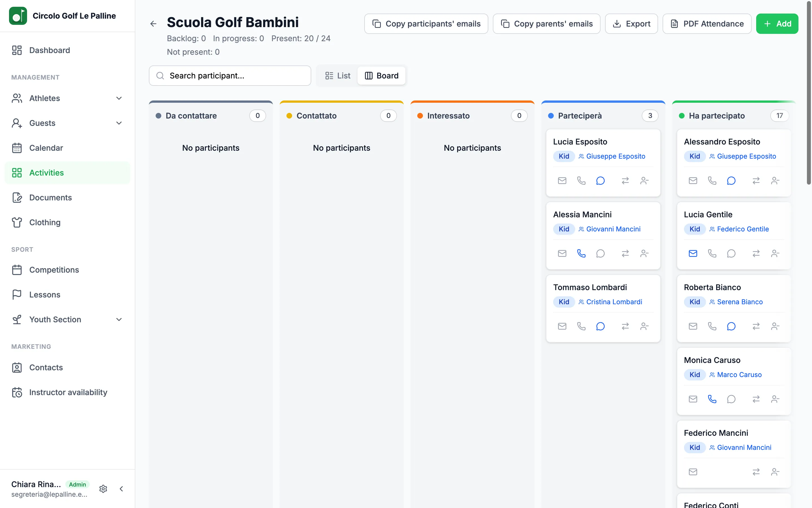Expand the Youth Section submenu

point(67,319)
